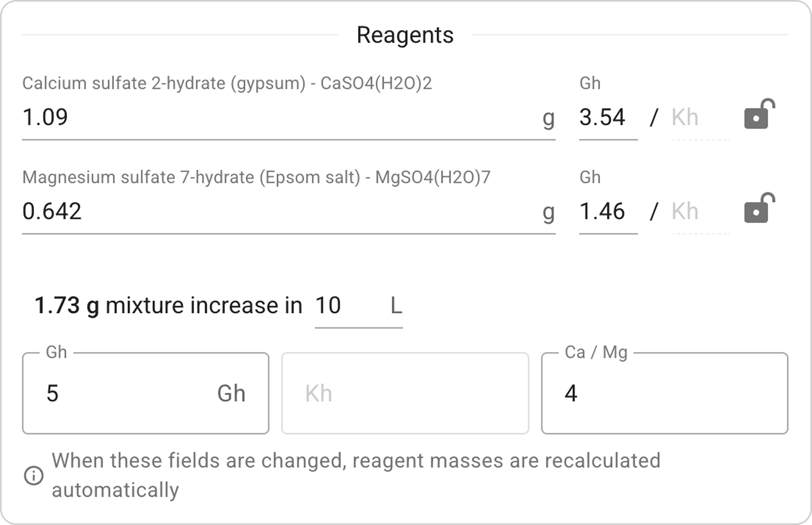The image size is (812, 525).
Task: Focus the Ca / Mg ratio field
Action: point(664,393)
